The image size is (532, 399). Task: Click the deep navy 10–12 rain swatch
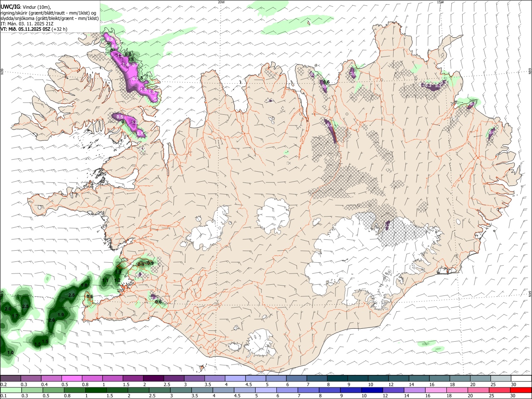[372, 390]
